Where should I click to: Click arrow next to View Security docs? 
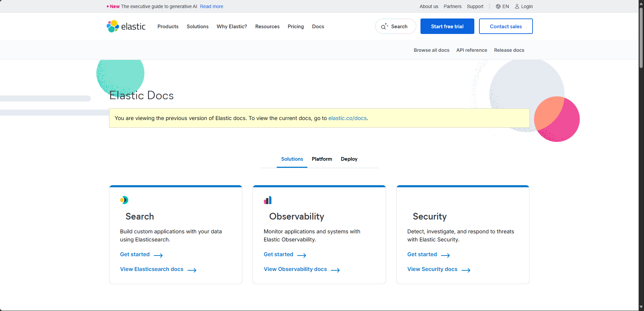(466, 270)
